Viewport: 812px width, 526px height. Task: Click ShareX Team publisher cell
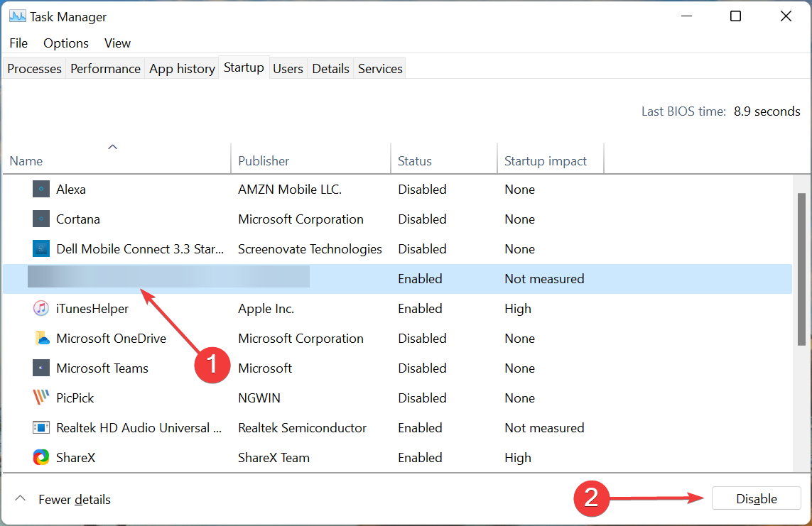click(x=274, y=458)
